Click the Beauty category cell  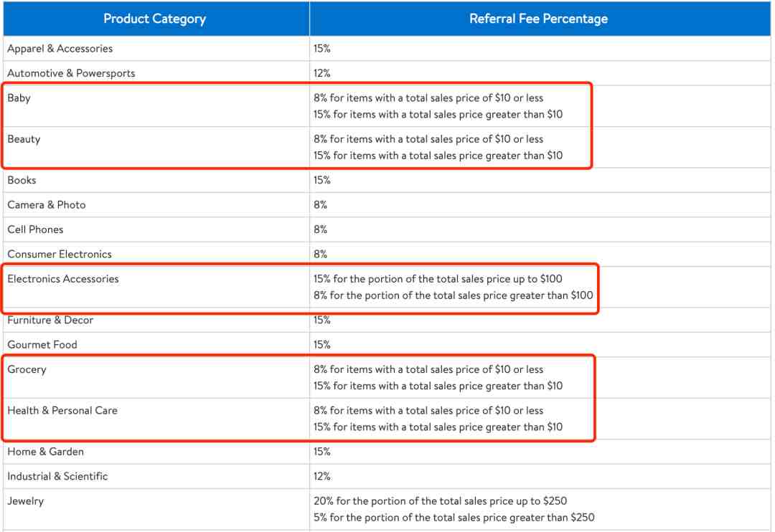(x=24, y=139)
